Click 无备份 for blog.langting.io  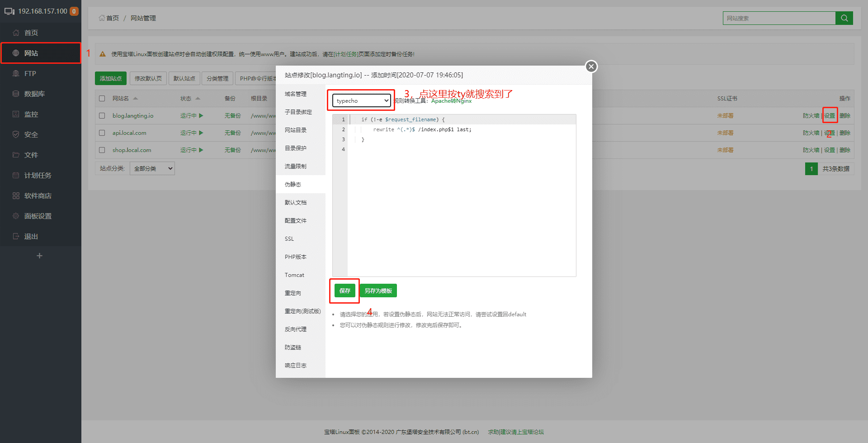232,115
